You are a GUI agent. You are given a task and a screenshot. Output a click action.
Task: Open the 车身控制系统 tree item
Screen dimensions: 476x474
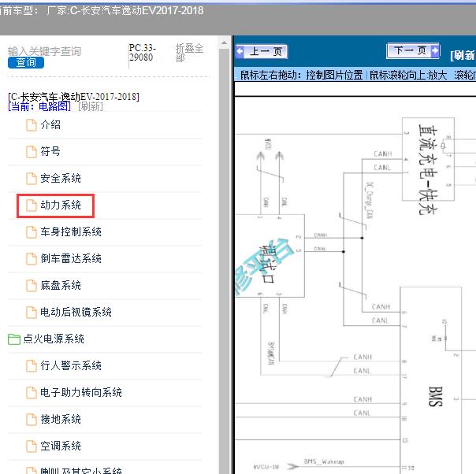coord(71,231)
